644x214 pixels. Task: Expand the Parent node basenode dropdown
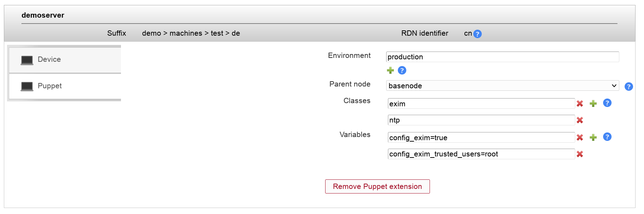tap(503, 86)
